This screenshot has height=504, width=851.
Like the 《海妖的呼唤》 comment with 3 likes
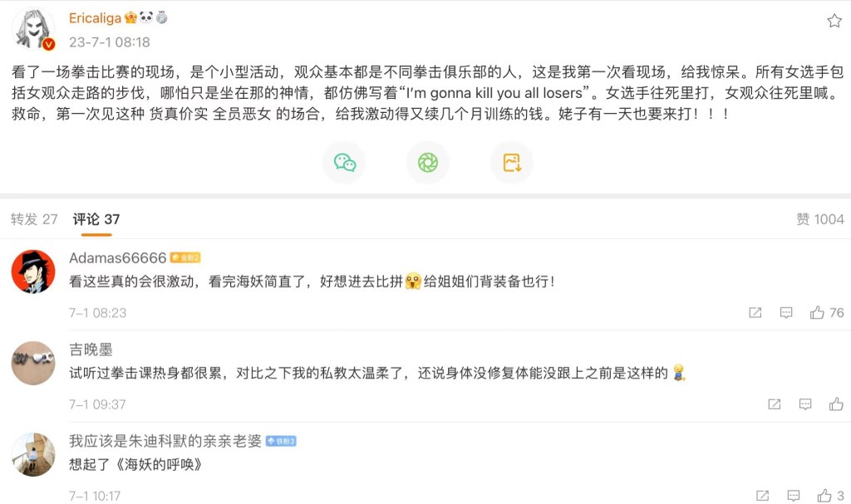(x=824, y=496)
